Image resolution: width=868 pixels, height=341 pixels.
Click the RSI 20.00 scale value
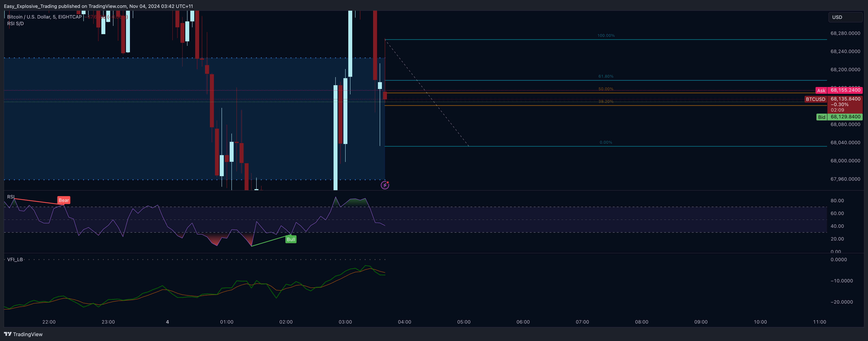coord(837,239)
